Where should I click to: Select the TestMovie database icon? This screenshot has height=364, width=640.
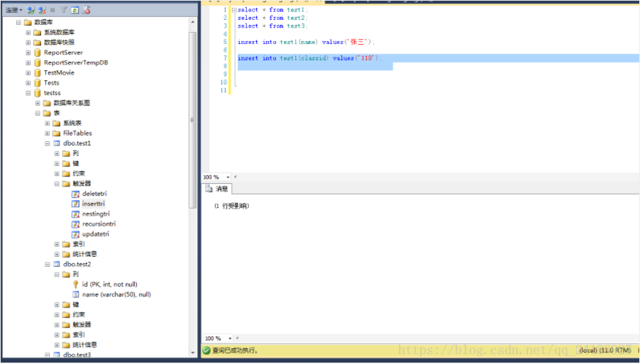point(37,72)
